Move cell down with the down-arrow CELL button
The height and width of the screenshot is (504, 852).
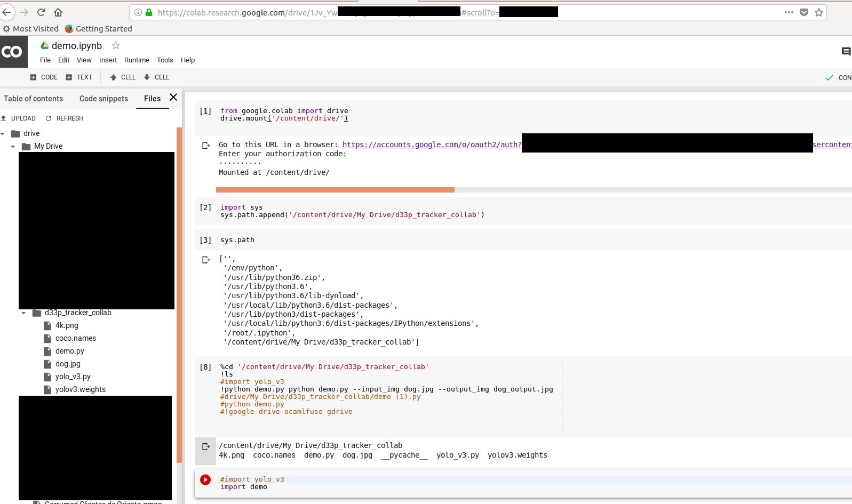pos(156,77)
